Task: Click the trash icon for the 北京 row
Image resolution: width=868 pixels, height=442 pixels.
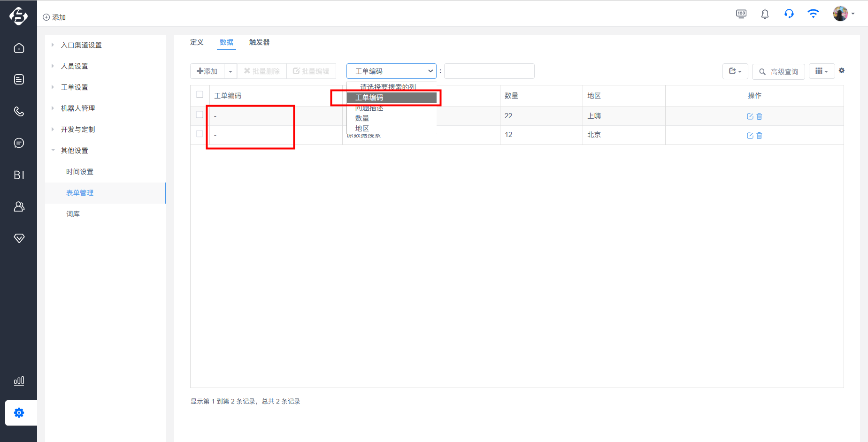Action: pyautogui.click(x=759, y=136)
